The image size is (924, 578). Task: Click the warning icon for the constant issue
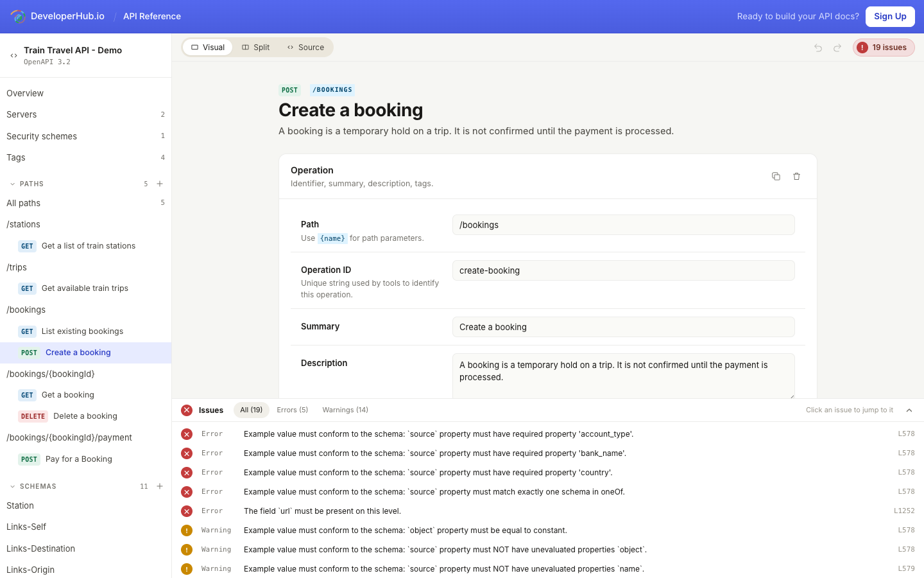[187, 530]
